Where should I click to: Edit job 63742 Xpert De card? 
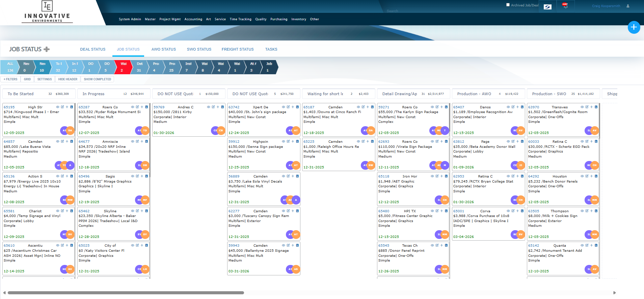click(x=288, y=107)
